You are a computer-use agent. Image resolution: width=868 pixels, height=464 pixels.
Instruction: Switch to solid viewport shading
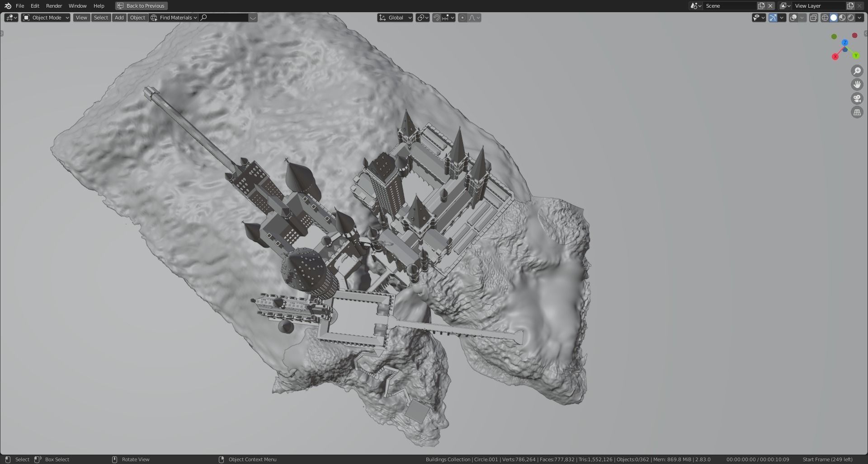pyautogui.click(x=834, y=18)
